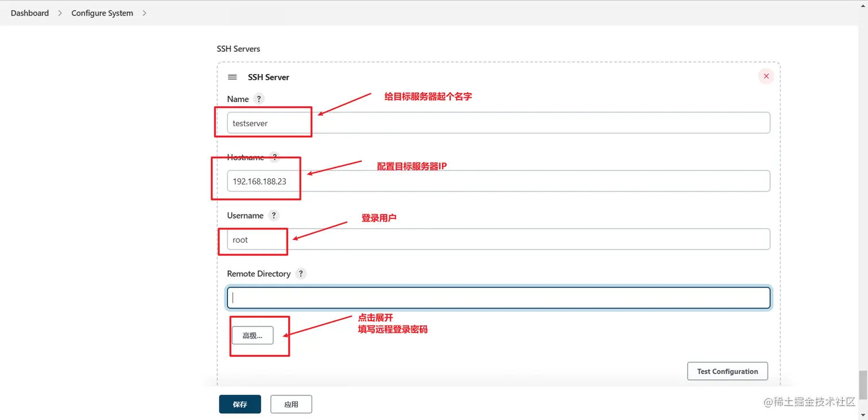The width and height of the screenshot is (868, 420).
Task: Expand the chevron after Dashboard breadcrumb
Action: 60,13
